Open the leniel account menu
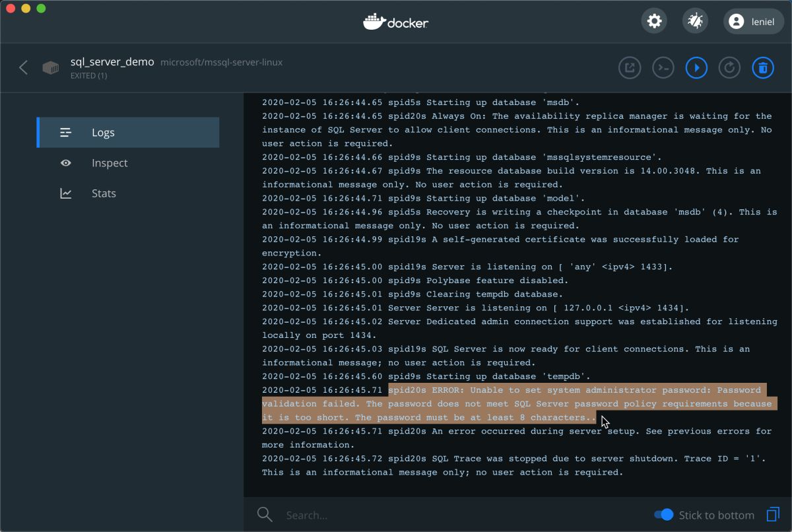Screen dimensions: 792x532 (754, 21)
